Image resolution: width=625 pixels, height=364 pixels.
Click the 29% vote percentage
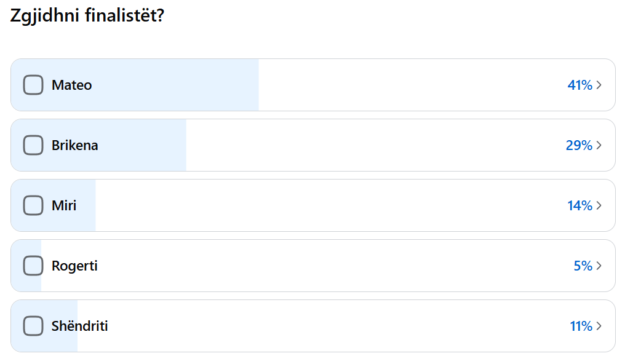[579, 145]
